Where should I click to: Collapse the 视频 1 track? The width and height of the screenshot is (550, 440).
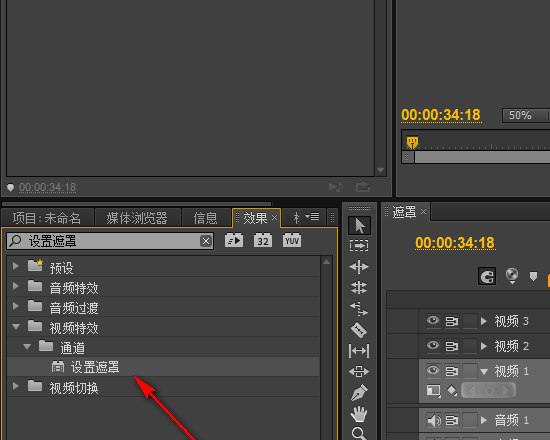(x=484, y=372)
